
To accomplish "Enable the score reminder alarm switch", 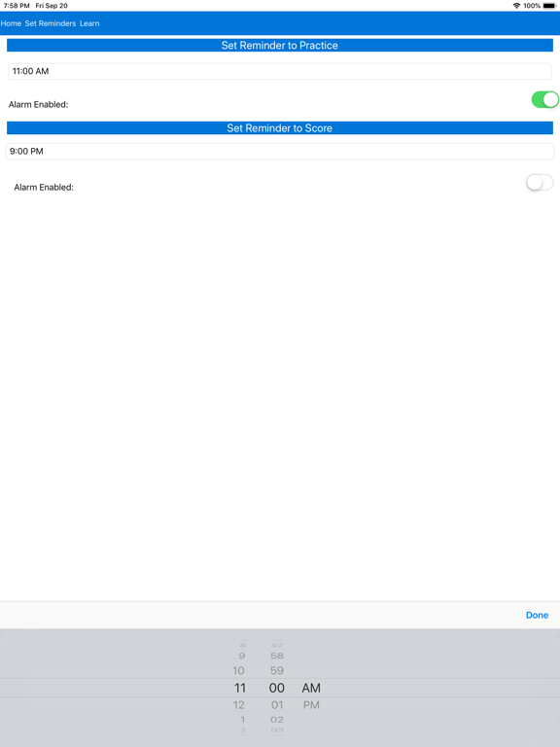I will pos(540,183).
